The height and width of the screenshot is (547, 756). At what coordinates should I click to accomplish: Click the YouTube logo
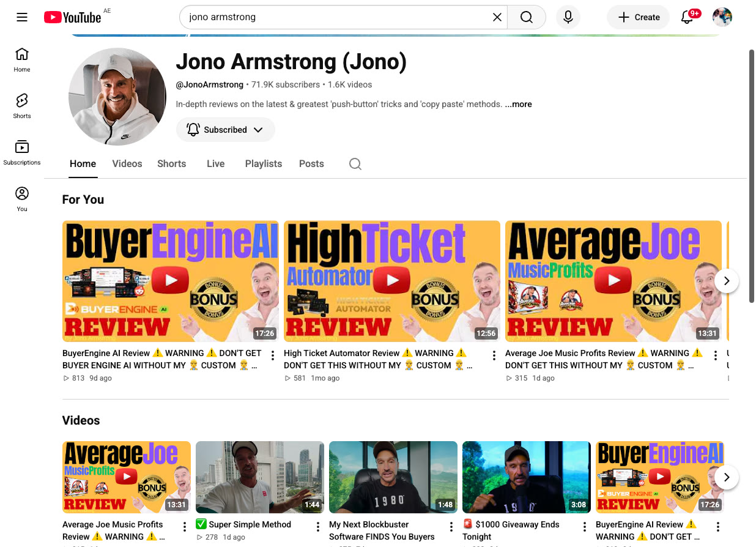(73, 17)
